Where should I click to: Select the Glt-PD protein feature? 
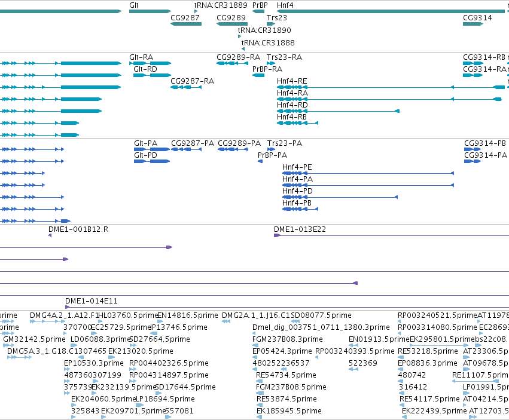[x=152, y=161]
